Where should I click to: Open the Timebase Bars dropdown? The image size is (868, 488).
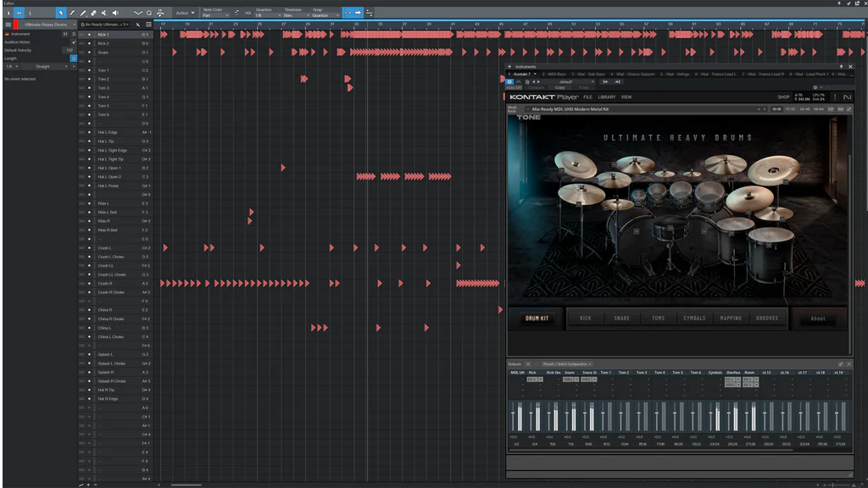tap(296, 15)
